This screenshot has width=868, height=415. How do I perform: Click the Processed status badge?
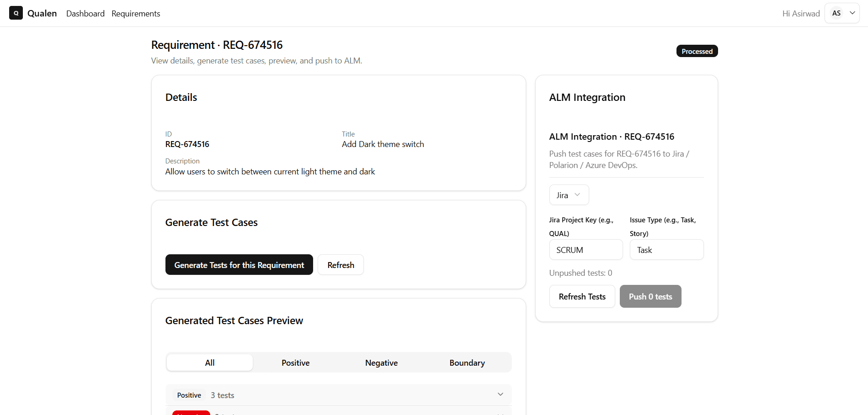point(697,51)
